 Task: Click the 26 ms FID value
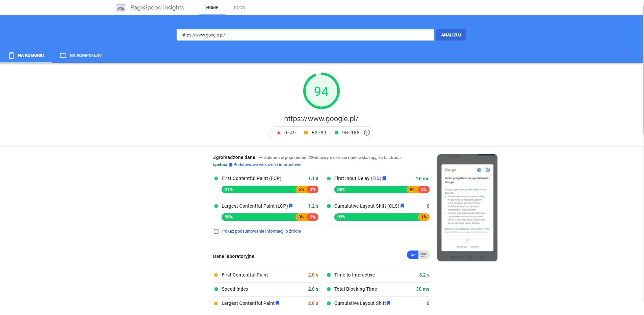[x=422, y=179]
